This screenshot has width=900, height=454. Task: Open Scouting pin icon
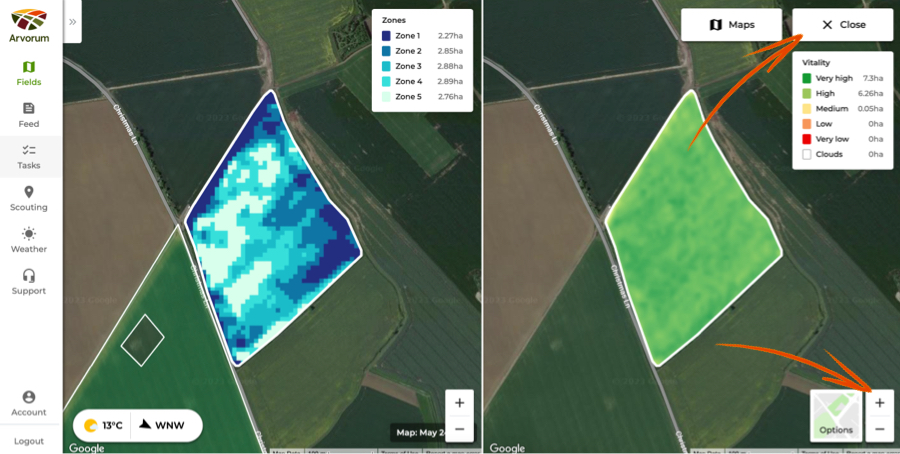coord(29,192)
